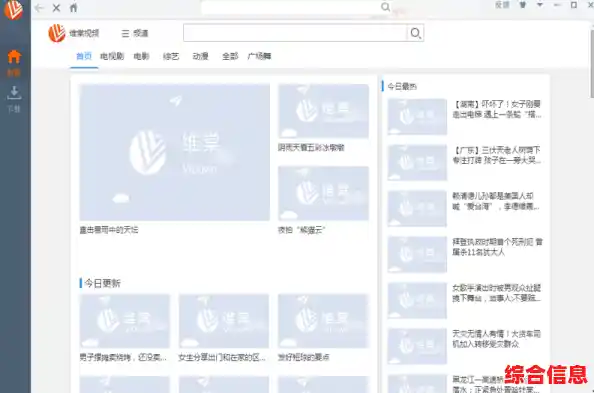
Task: Open the 女生分享出门和在家 video thumbnail
Action: pyautogui.click(x=224, y=321)
